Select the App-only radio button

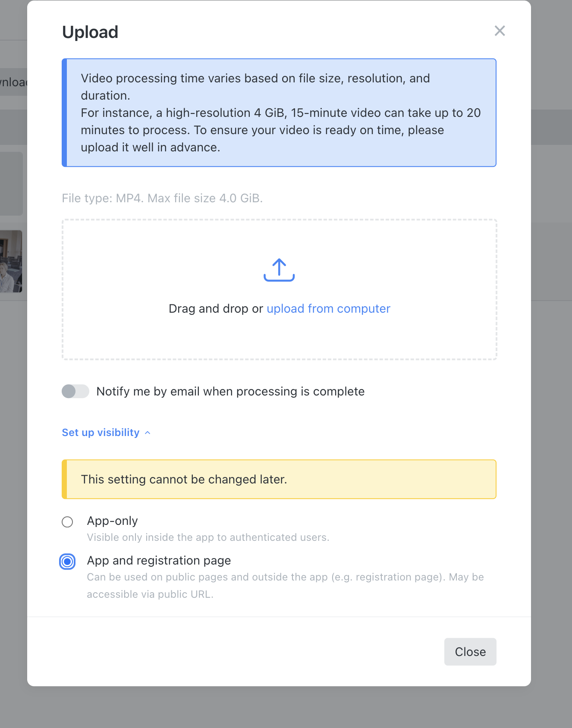point(67,522)
